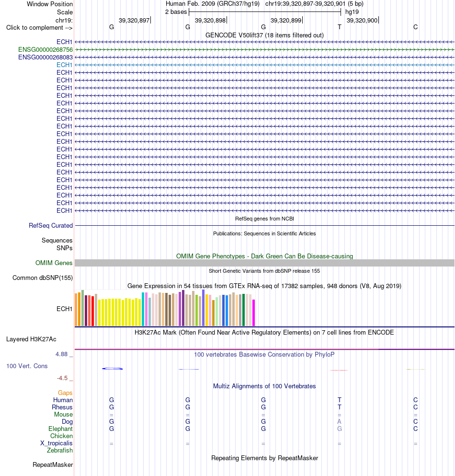Open the OMIM Gene Phenotypes track title
Image resolution: width=455 pixels, height=476 pixels.
[264, 256]
